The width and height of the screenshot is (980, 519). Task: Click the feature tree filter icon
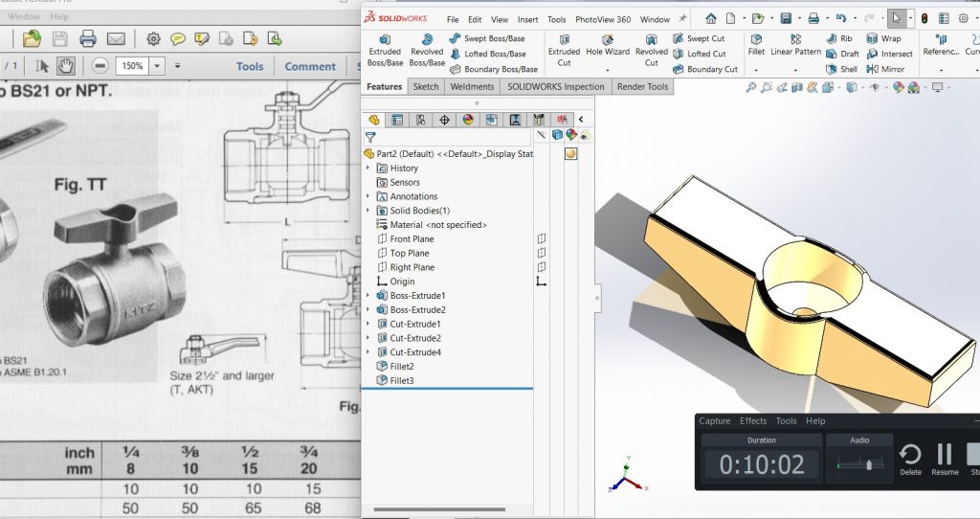[370, 137]
